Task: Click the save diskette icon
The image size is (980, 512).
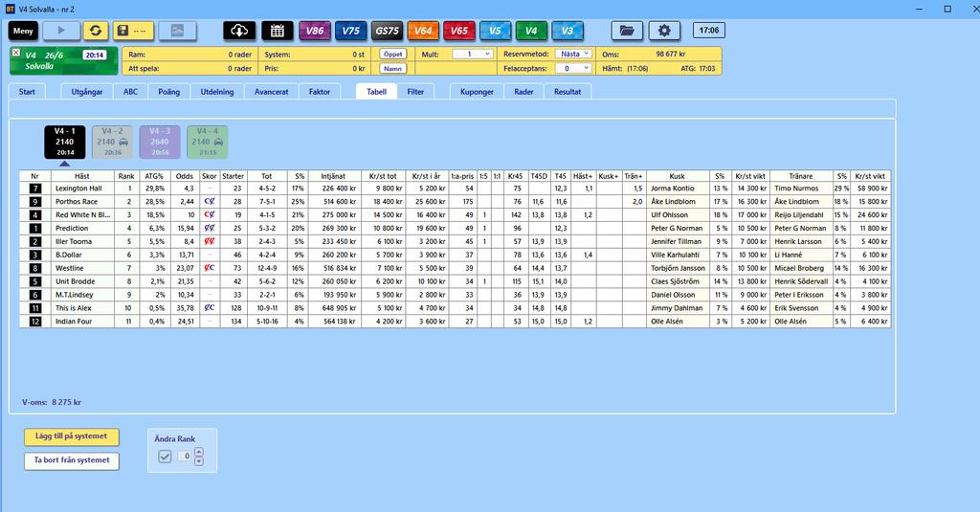Action: point(132,31)
